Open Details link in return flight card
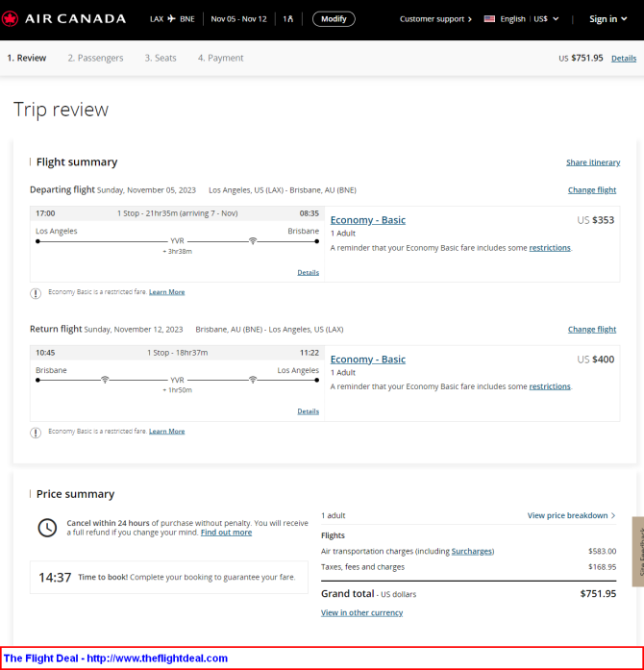 pos(309,411)
